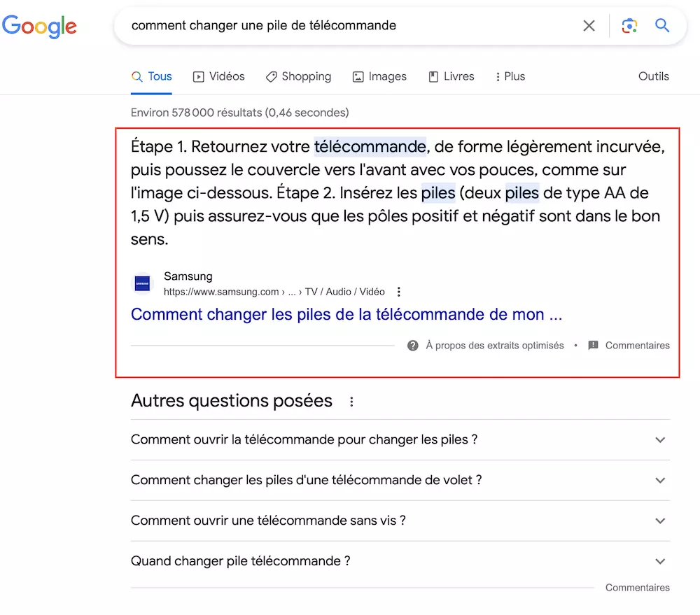Open the Plus menu
The height and width of the screenshot is (615, 700).
(510, 76)
